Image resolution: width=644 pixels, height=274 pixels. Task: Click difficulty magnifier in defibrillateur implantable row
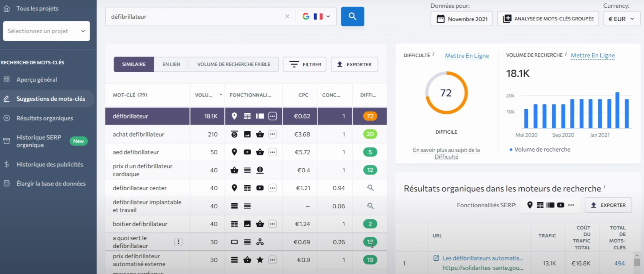click(x=370, y=206)
